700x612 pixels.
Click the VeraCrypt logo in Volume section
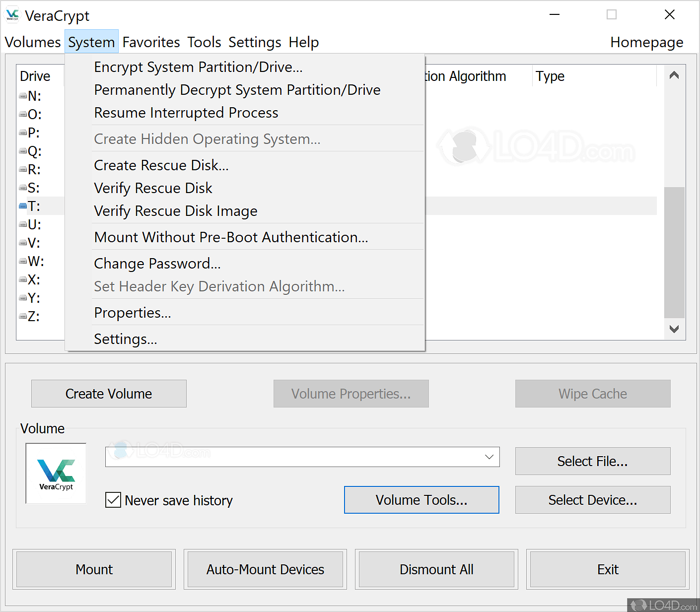pos(56,474)
